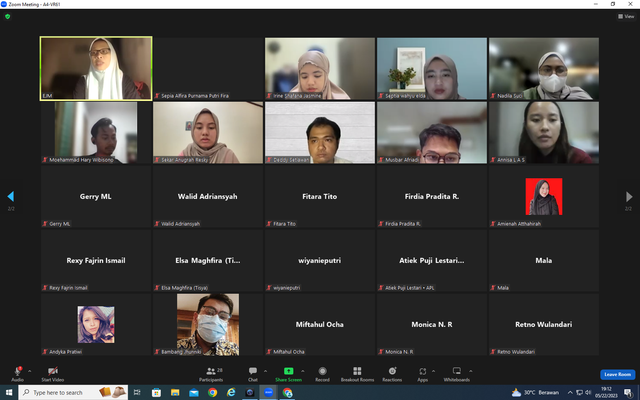640x400 pixels.
Task: Select Moehammad Hary Wibisono video tile
Action: coord(96,133)
